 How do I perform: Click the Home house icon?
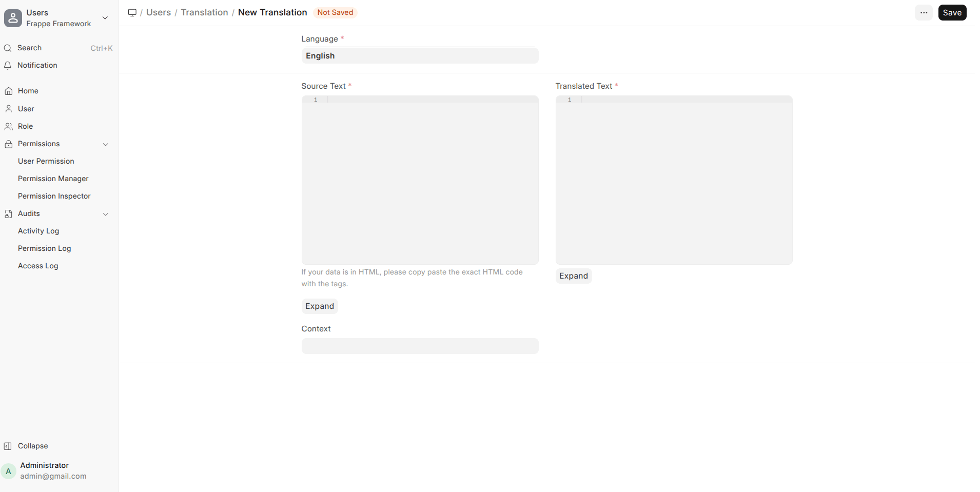tap(9, 91)
